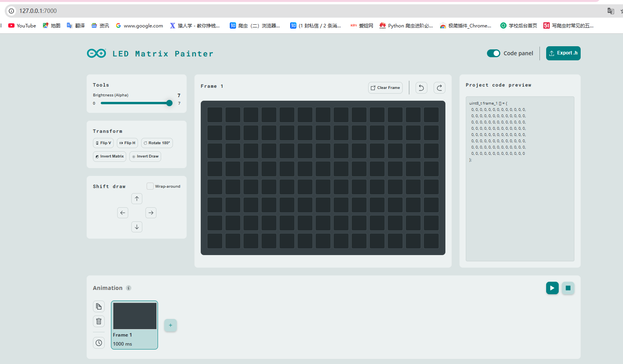The height and width of the screenshot is (364, 623).
Task: Click the 1000 ms duration text
Action: 123,344
